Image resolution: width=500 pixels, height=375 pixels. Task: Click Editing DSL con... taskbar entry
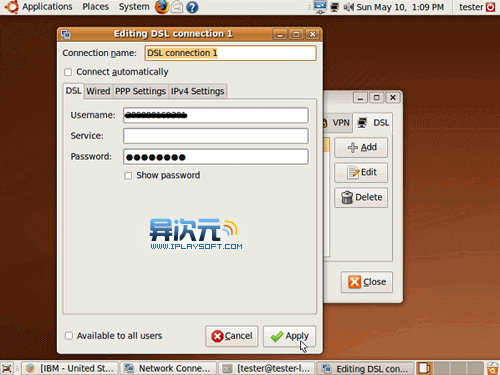point(365,368)
